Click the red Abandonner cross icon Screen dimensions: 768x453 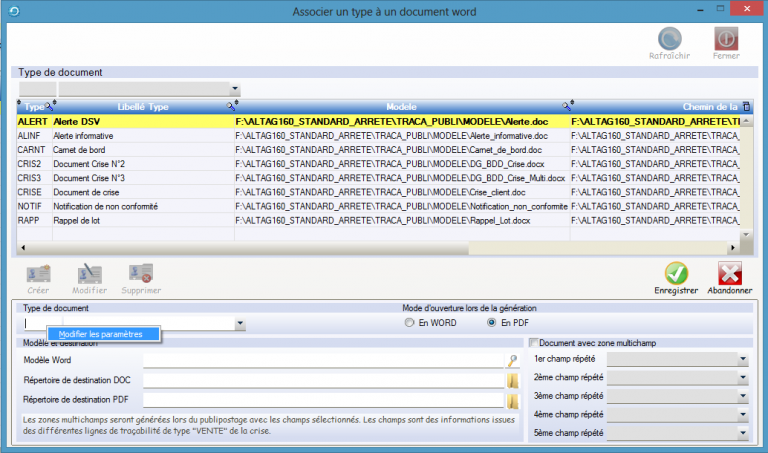729,273
